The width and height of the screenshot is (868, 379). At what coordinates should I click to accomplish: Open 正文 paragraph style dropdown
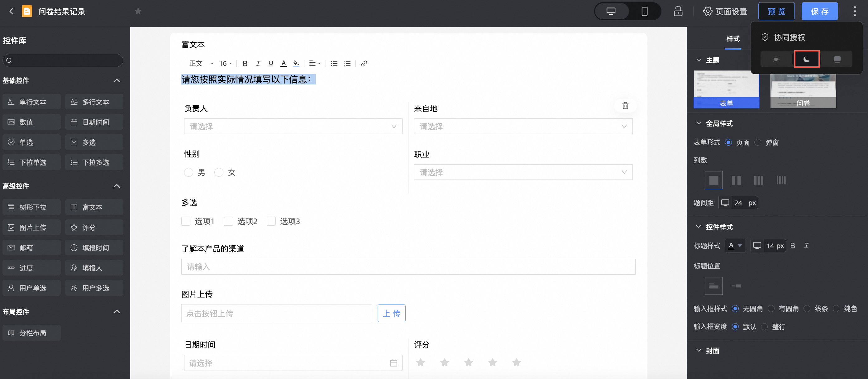[202, 63]
